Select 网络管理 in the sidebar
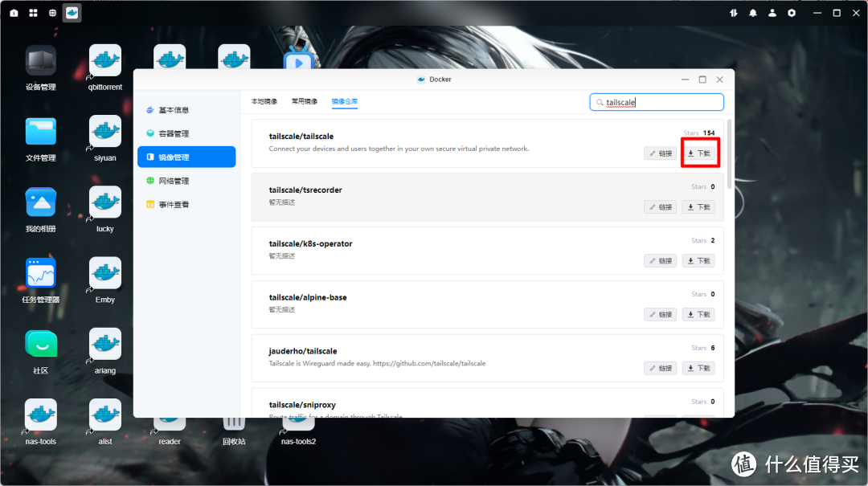The width and height of the screenshot is (868, 486). tap(174, 181)
